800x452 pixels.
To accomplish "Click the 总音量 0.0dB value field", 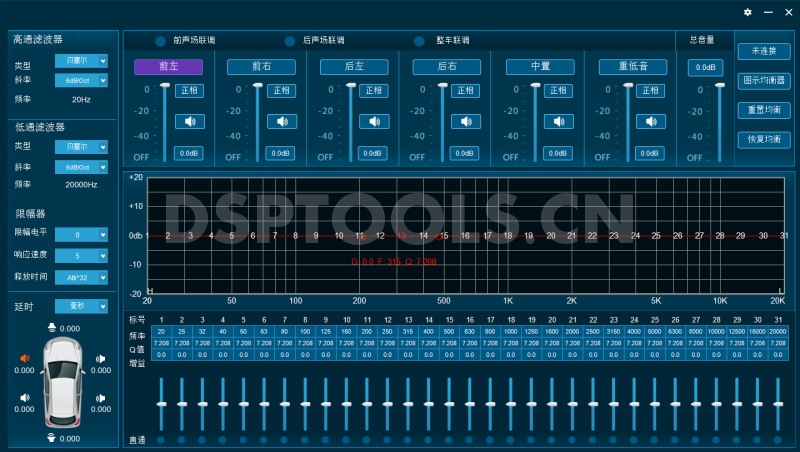I will (x=706, y=67).
